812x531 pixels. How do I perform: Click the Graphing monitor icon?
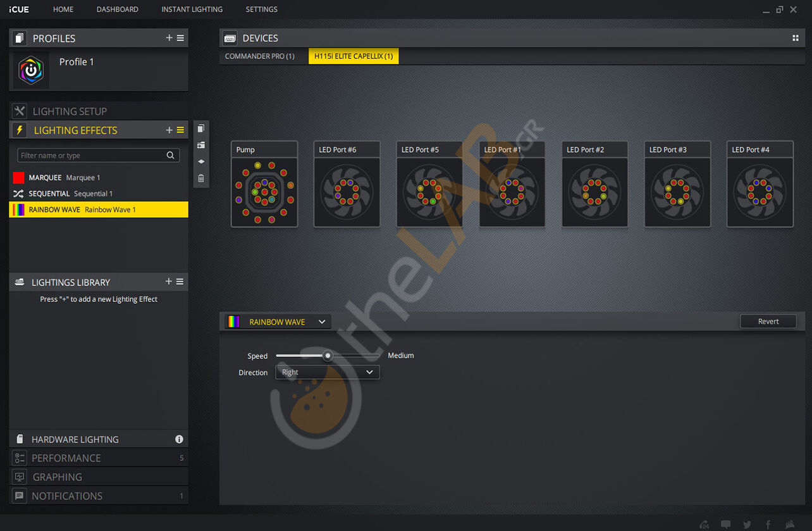point(20,477)
